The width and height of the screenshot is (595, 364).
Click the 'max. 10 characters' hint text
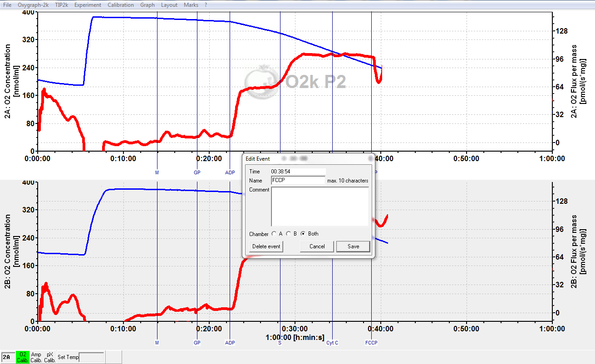click(348, 181)
